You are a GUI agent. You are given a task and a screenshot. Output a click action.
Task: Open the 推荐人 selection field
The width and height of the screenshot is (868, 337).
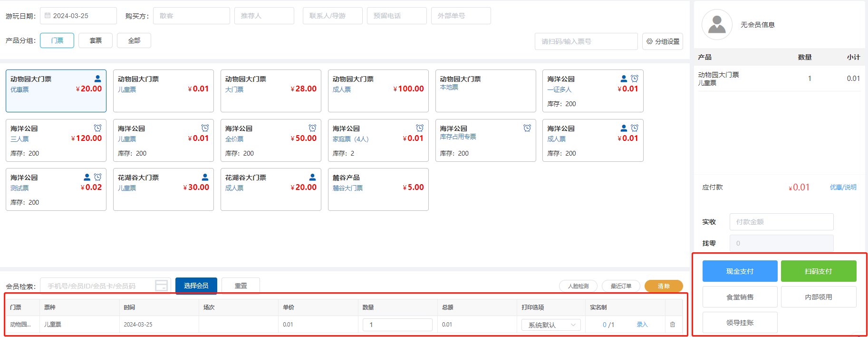[x=264, y=16]
